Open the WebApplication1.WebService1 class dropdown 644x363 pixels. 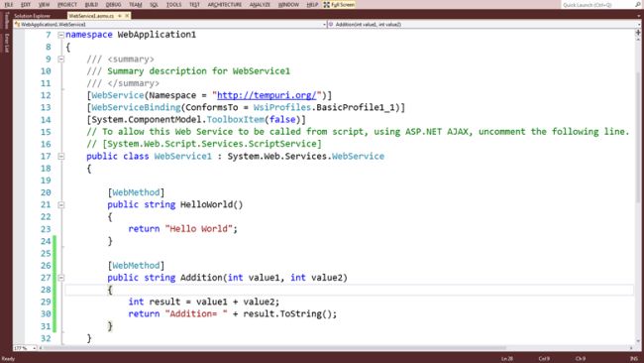pos(170,24)
